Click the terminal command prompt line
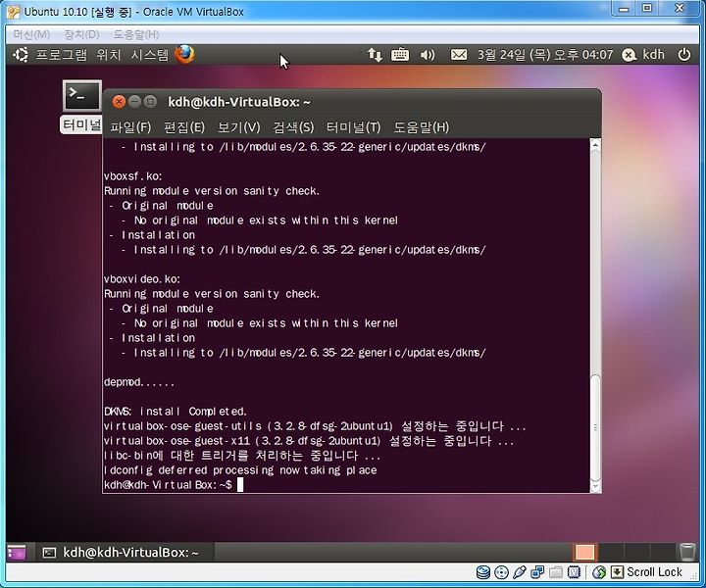This screenshot has height=588, width=706. pyautogui.click(x=174, y=484)
